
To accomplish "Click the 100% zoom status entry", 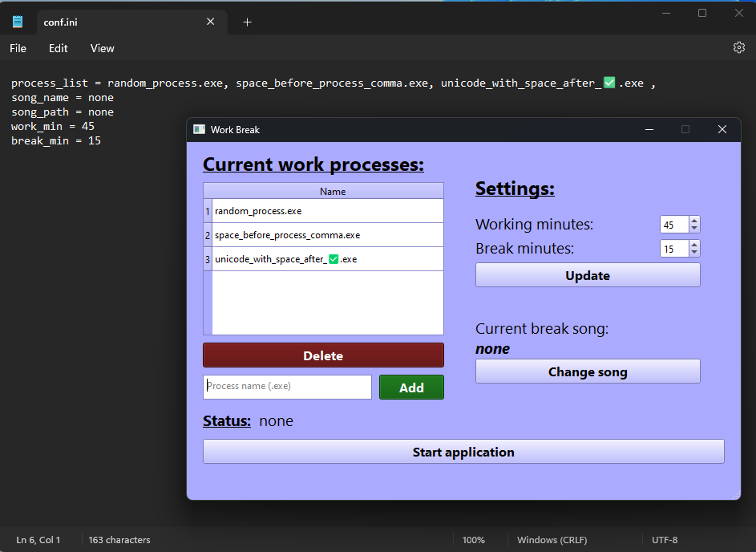I will coord(474,540).
